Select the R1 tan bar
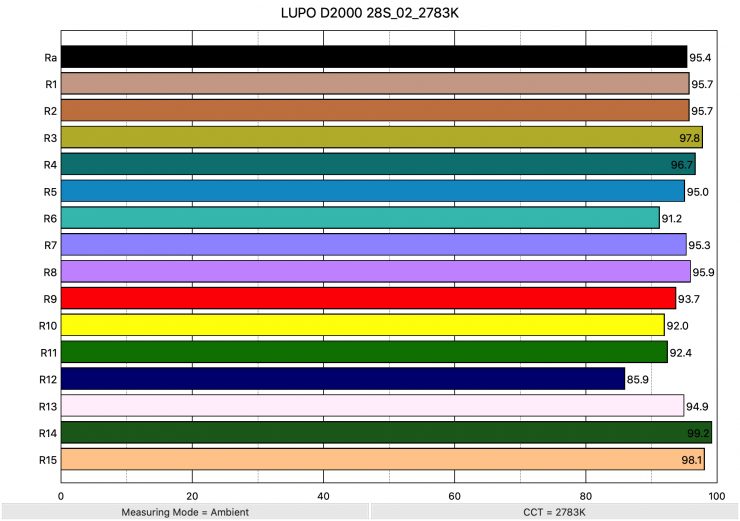Image resolution: width=740 pixels, height=521 pixels. (x=375, y=83)
